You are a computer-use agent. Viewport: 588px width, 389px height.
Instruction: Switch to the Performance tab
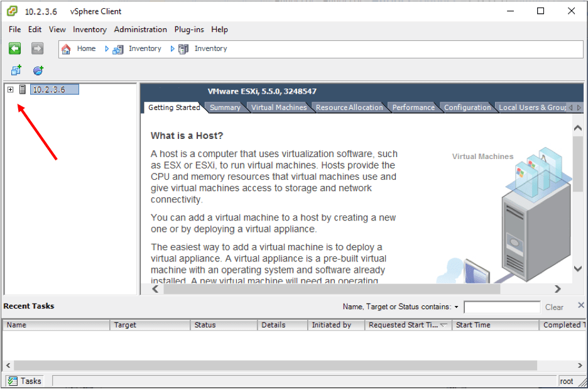coord(413,107)
